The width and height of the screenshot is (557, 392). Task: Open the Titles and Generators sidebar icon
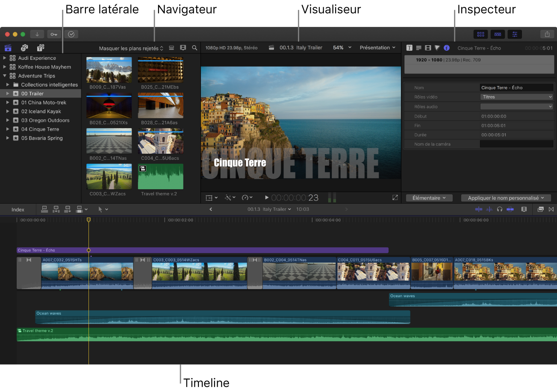(41, 47)
